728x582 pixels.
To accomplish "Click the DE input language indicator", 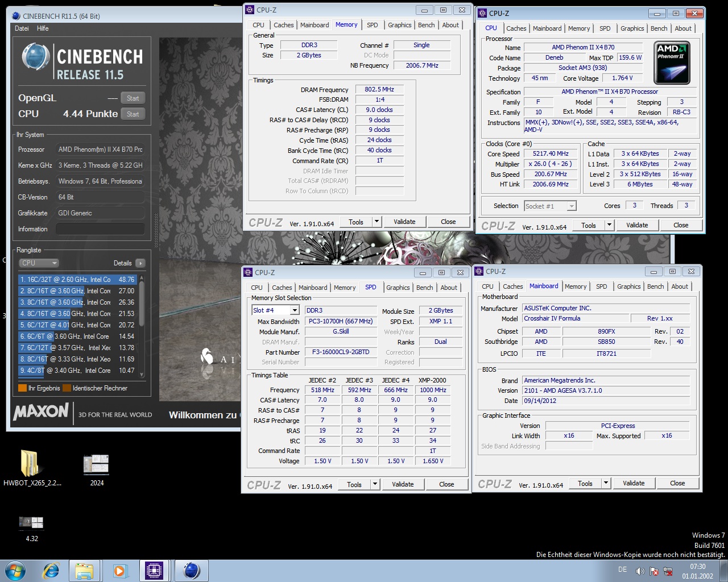I will (x=622, y=569).
